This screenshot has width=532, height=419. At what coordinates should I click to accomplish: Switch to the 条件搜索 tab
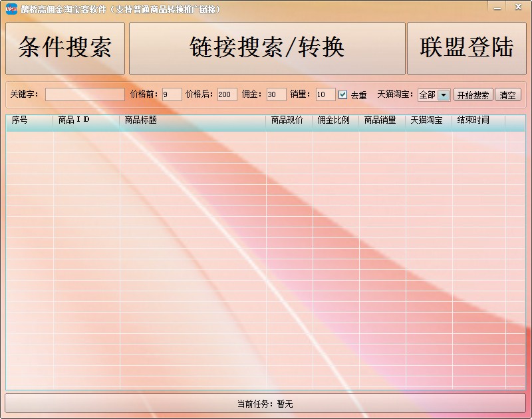tap(65, 49)
